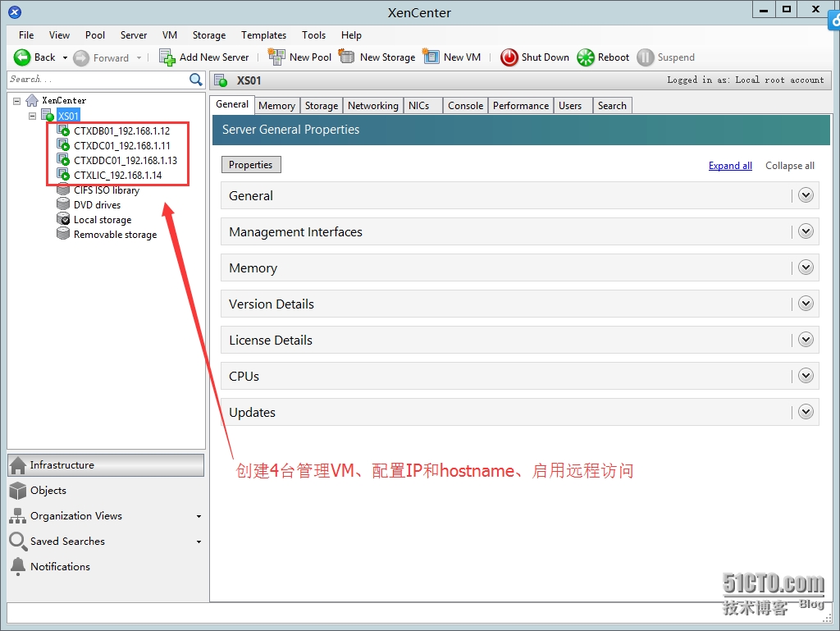This screenshot has height=631, width=840.
Task: Click the Notifications bell icon
Action: pos(18,567)
